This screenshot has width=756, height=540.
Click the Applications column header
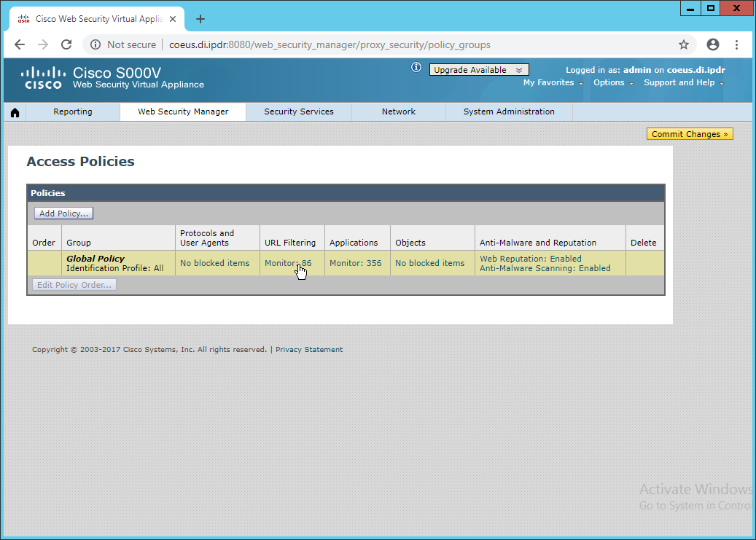[354, 243]
